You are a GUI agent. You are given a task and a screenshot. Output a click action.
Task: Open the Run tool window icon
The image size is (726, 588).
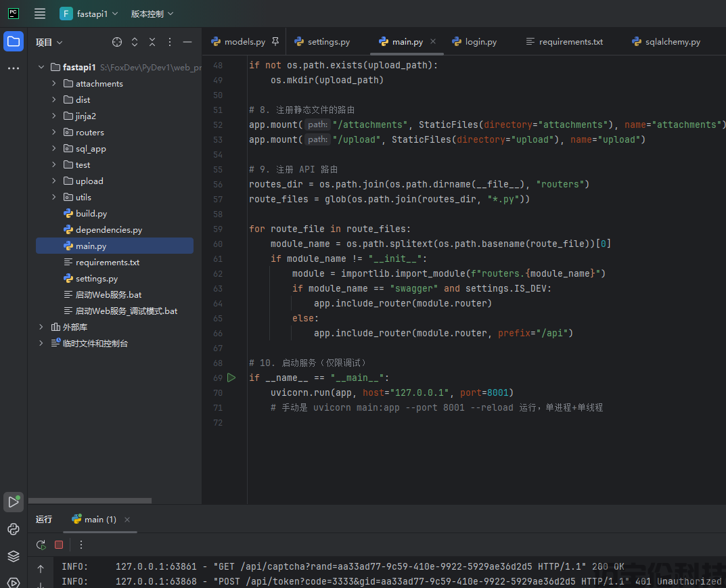coord(14,502)
